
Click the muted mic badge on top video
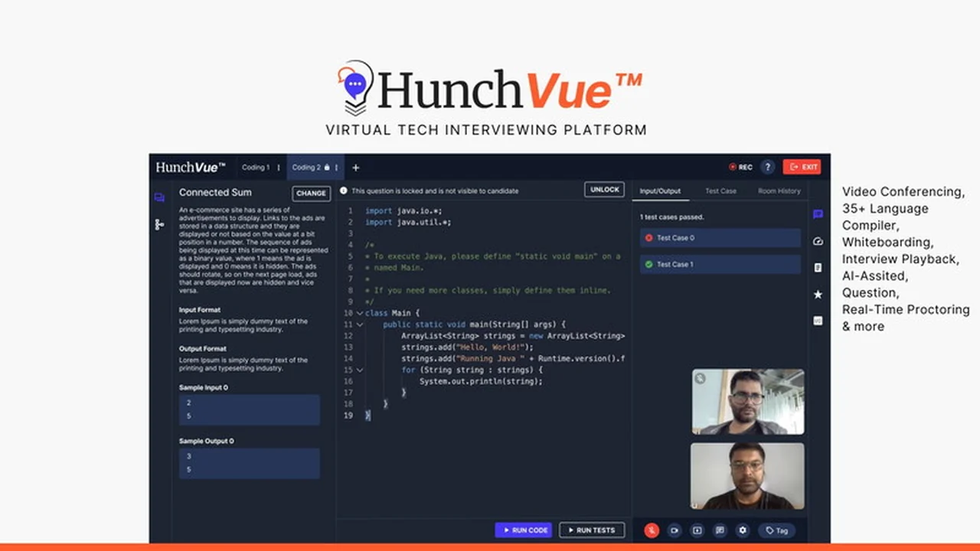pyautogui.click(x=701, y=378)
